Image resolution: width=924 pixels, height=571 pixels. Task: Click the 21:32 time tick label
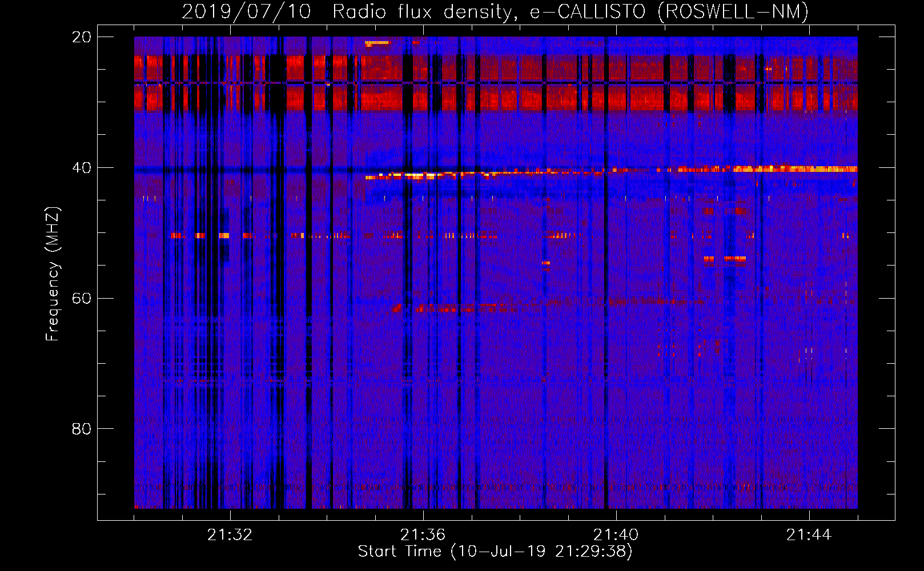click(x=230, y=535)
